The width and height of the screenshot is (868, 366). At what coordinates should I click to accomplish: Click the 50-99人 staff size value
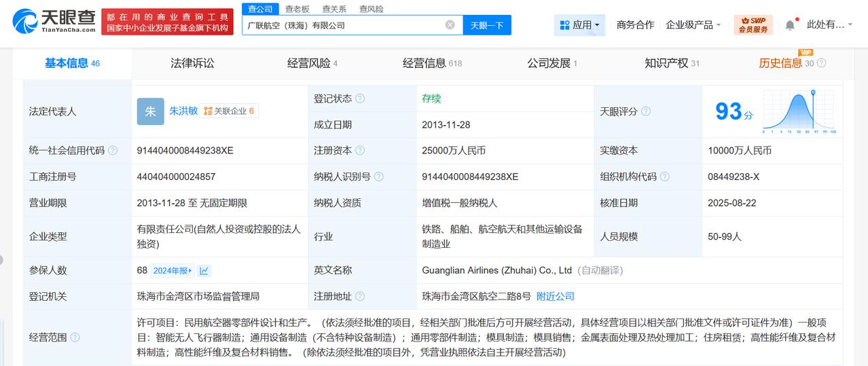pos(725,236)
